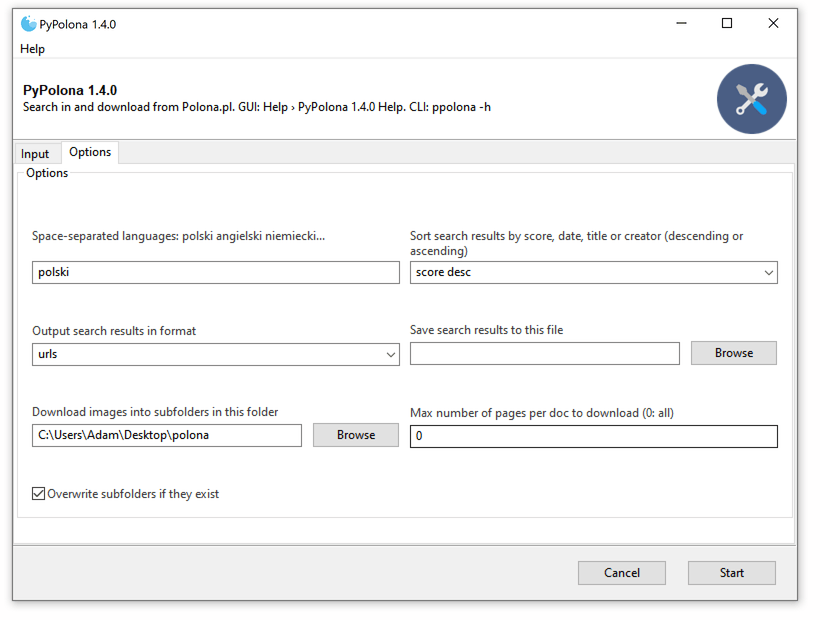The width and height of the screenshot is (820, 620).
Task: Open the sort search results dropdown
Action: point(594,272)
